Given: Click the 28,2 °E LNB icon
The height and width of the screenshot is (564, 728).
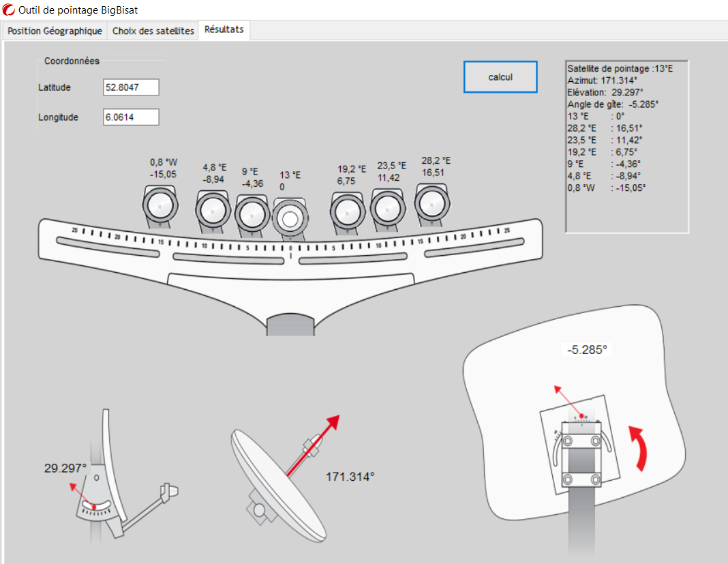Looking at the screenshot, I should 432,204.
